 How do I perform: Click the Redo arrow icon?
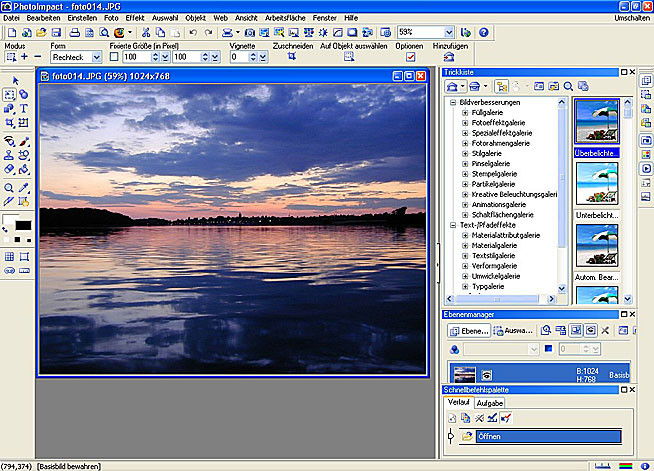point(208,33)
